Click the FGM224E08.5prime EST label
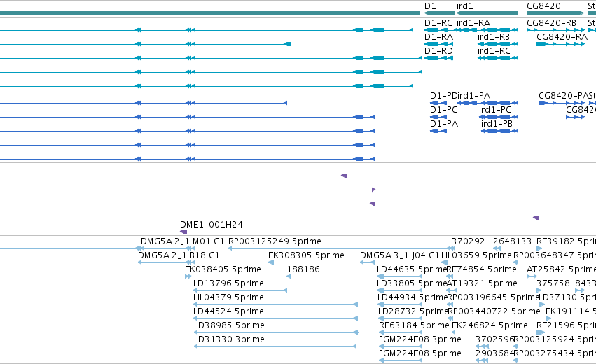 point(420,353)
